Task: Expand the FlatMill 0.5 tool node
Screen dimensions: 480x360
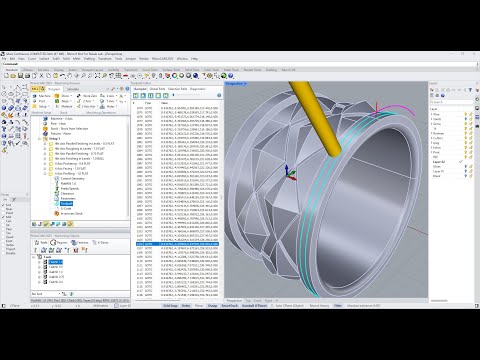Action: pos(40,267)
